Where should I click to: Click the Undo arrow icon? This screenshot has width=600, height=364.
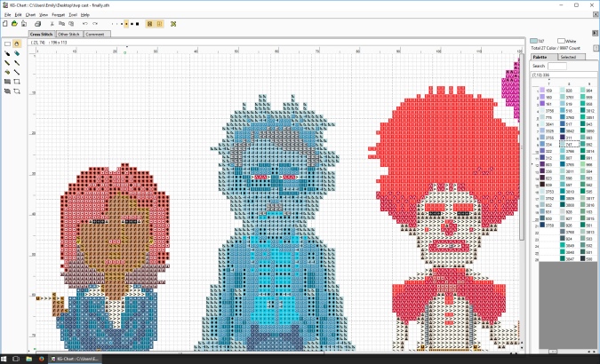(x=85, y=24)
